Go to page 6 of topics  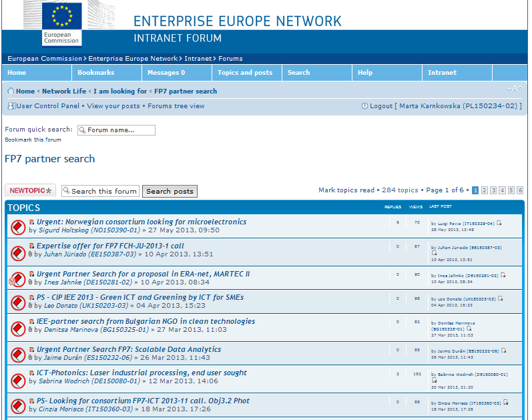point(520,190)
